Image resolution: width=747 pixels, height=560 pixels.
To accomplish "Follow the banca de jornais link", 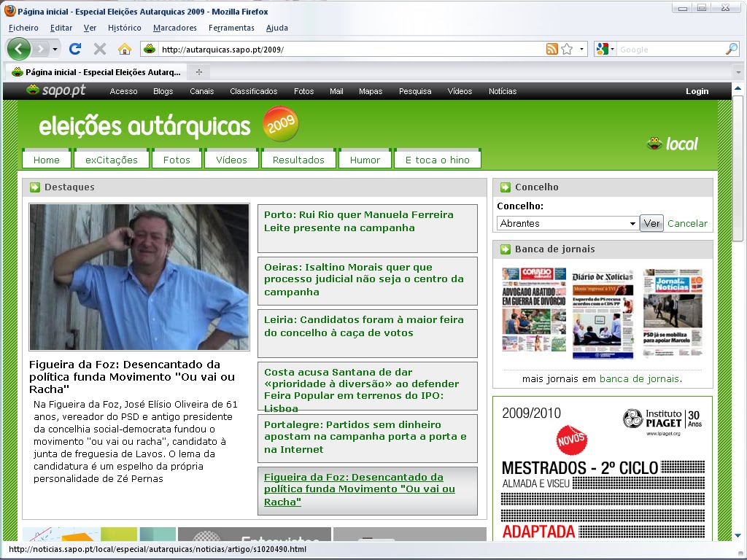I will tap(639, 379).
